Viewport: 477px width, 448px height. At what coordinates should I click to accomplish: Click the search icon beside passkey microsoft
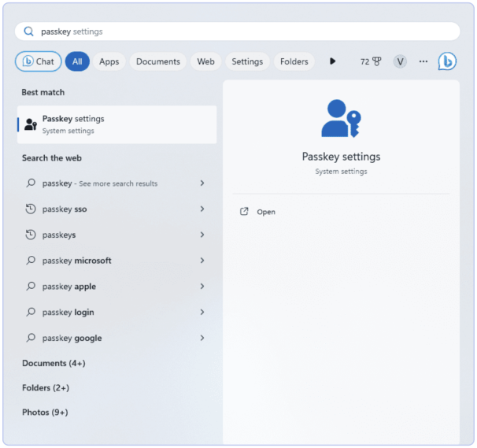pos(31,260)
